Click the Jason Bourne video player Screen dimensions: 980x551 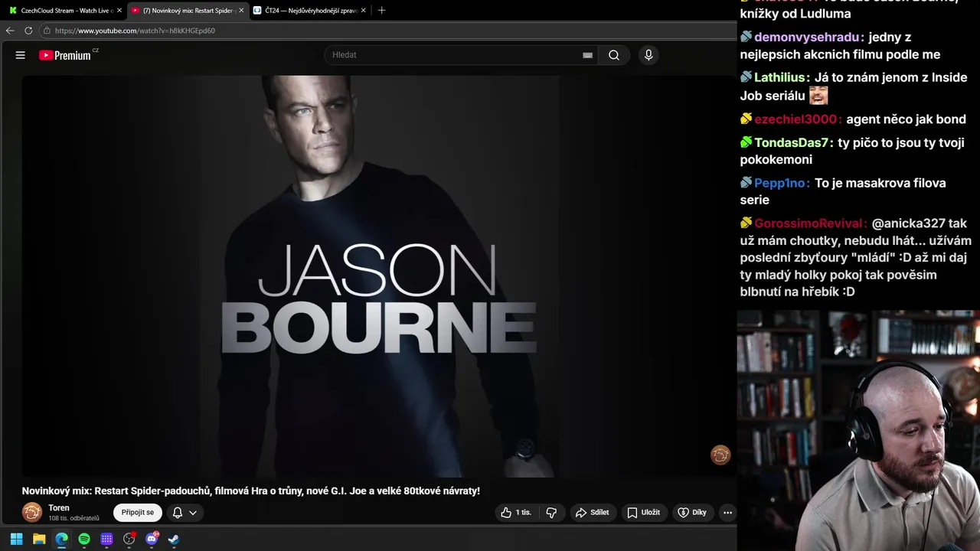point(379,275)
